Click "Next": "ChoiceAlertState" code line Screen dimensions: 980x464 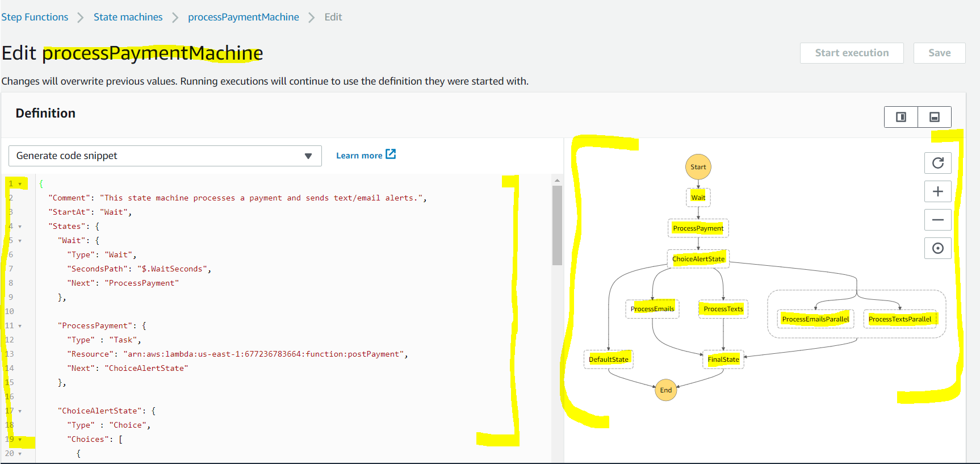click(128, 369)
